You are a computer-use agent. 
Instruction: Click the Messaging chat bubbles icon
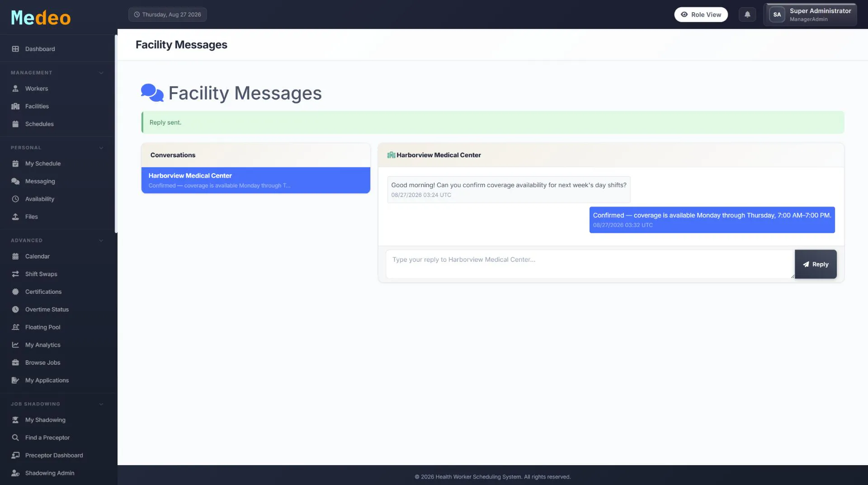(x=15, y=181)
